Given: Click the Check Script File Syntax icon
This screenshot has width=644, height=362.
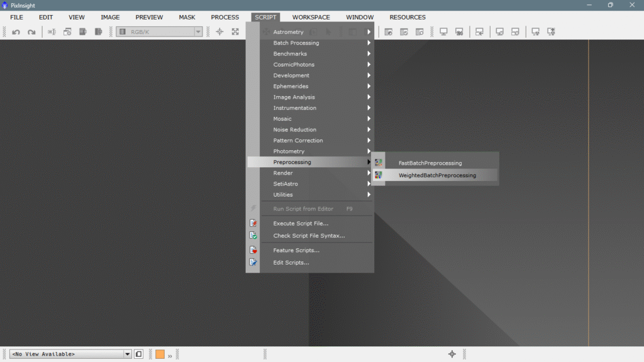Looking at the screenshot, I should click(x=253, y=236).
